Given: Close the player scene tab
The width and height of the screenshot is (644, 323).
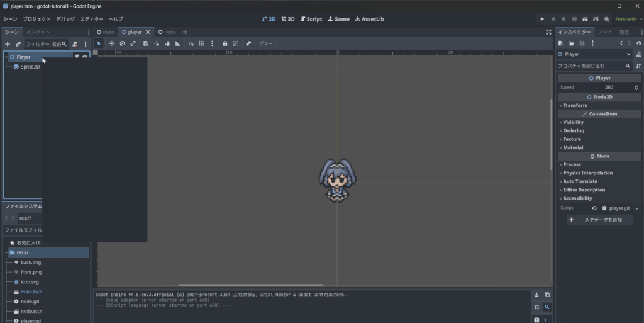Looking at the screenshot, I should [x=148, y=32].
